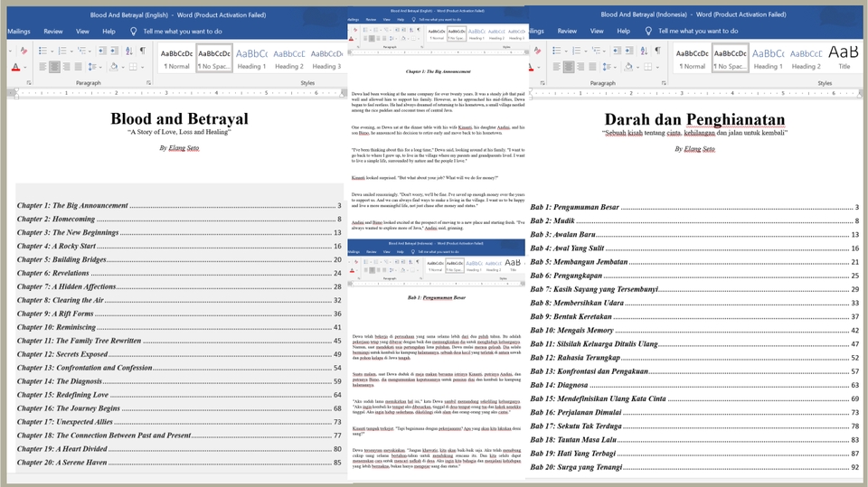Apply Heading 1 style in English window

coord(251,59)
